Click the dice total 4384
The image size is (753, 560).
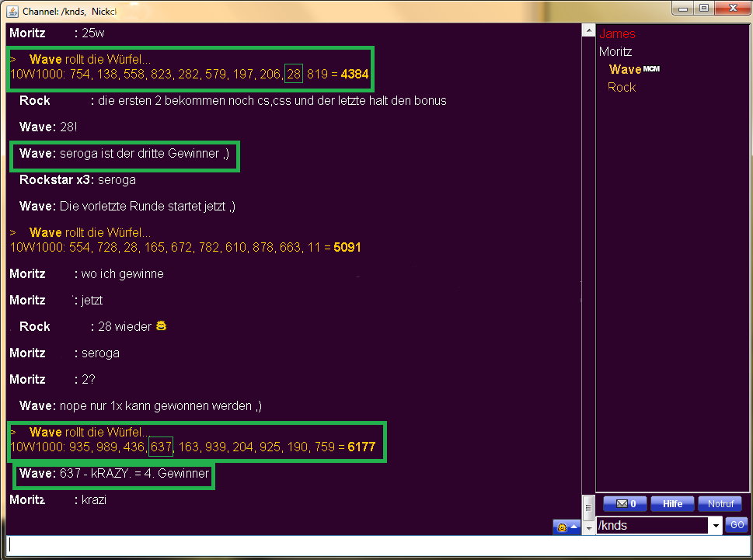point(354,74)
